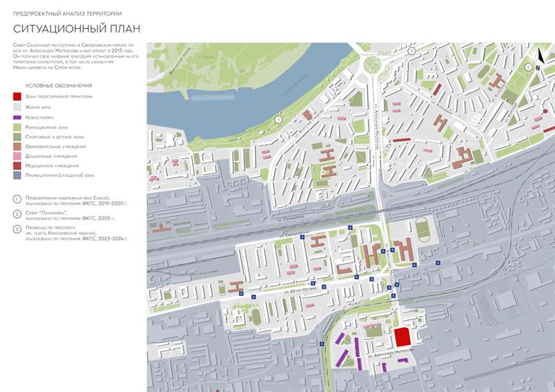Click the blue-grey Промышленная зона swatch
555x392 pixels.
pos(17,175)
